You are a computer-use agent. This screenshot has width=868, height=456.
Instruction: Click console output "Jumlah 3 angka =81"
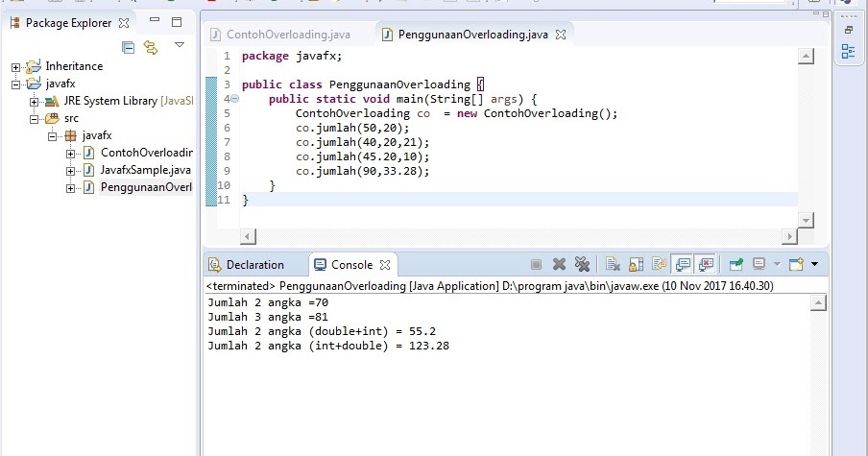(268, 317)
